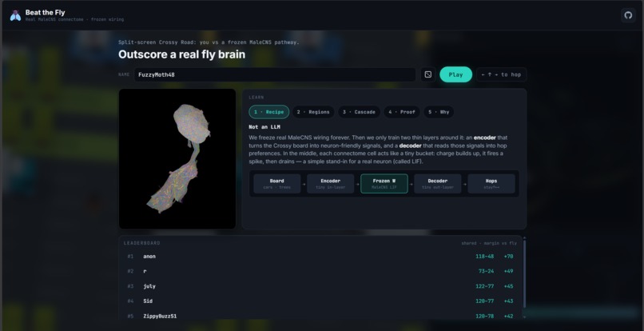Click the name input field
Screen dimensions: 644x331
[x=275, y=74]
